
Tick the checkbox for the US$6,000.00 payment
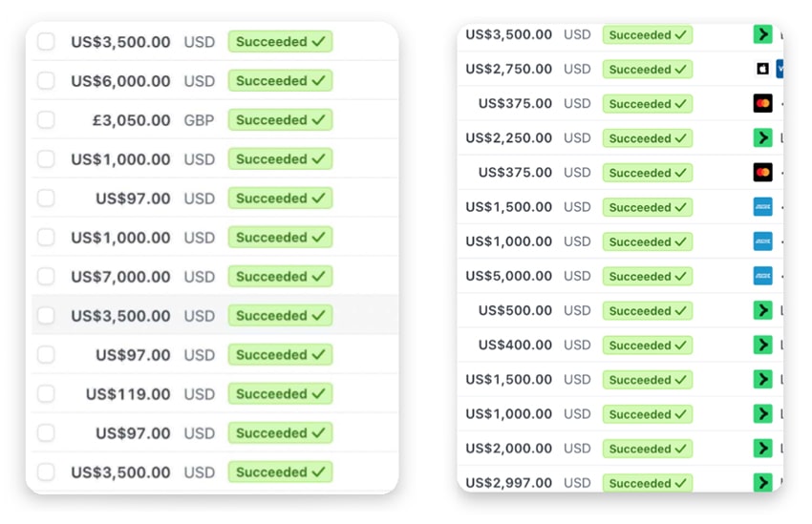click(46, 81)
